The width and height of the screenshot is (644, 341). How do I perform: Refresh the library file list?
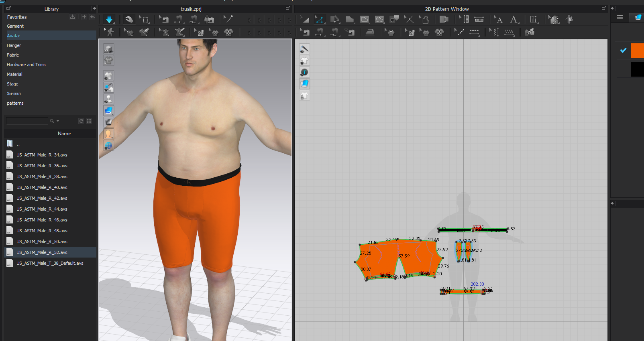(x=81, y=121)
